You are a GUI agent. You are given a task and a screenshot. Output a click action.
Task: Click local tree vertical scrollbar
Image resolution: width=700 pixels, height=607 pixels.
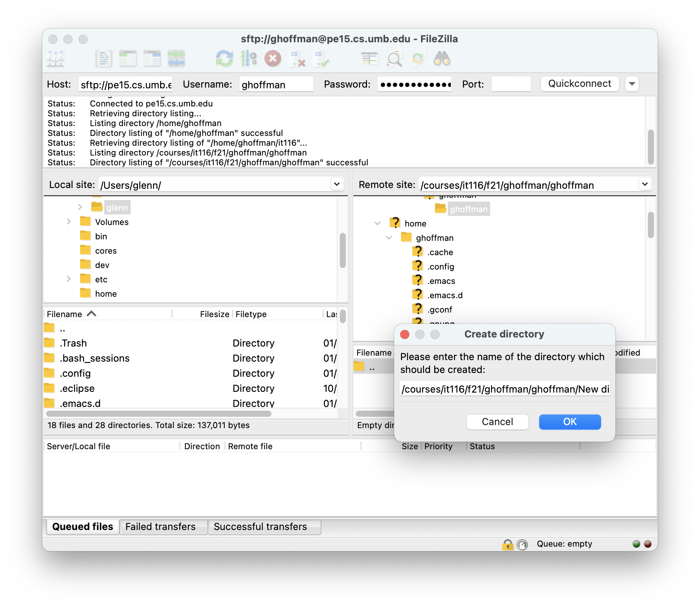(342, 251)
